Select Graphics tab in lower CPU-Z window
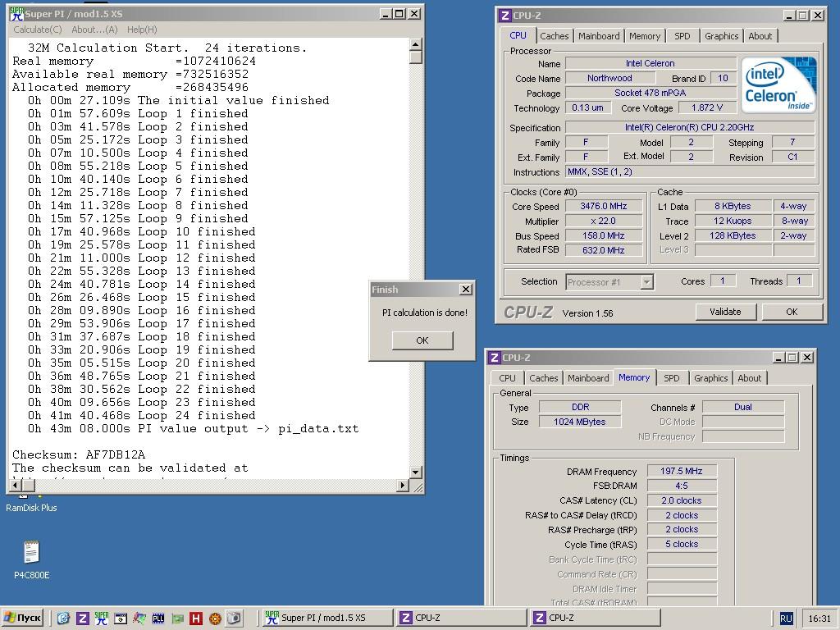 [710, 378]
